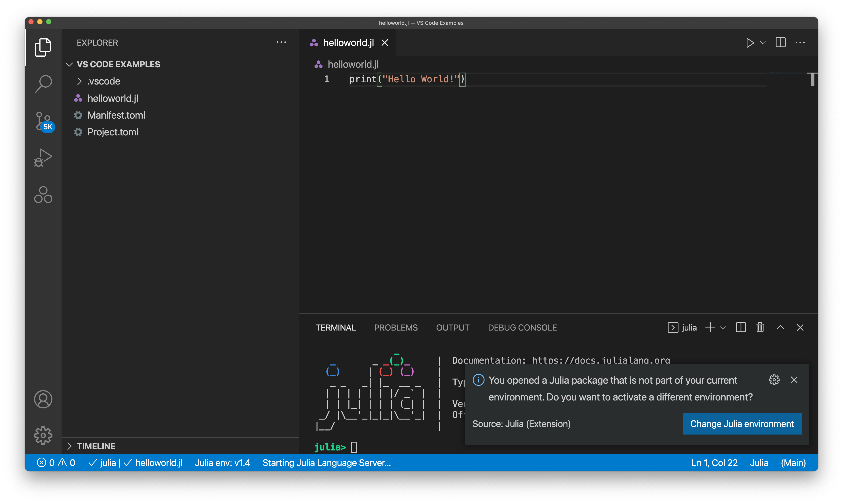
Task: Open the Julia extension view icon
Action: coord(43,195)
